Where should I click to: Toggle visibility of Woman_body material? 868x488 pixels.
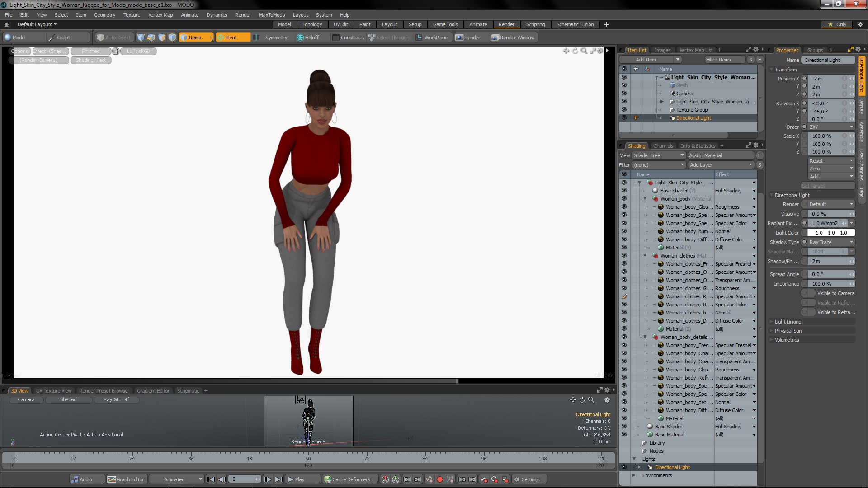(624, 199)
